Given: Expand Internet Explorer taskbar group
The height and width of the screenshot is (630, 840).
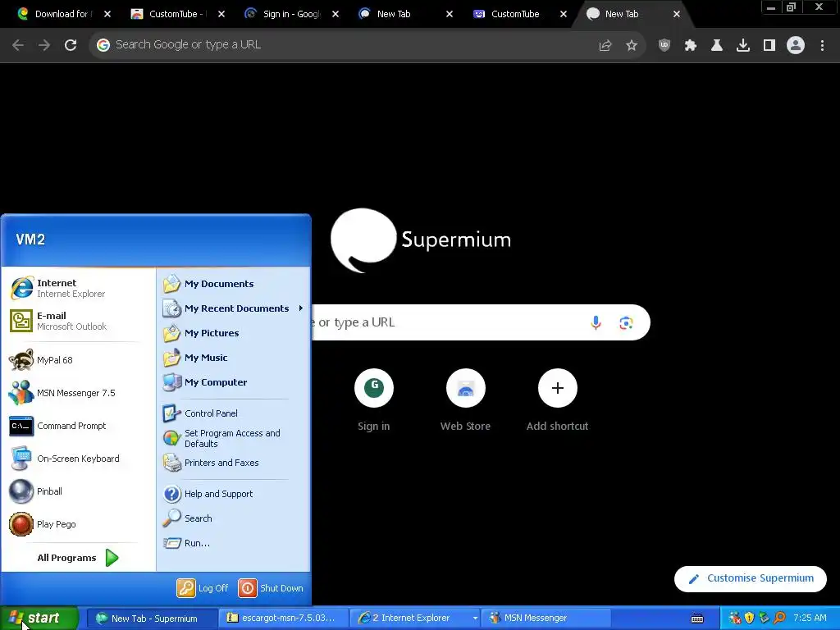Looking at the screenshot, I should 414,619.
